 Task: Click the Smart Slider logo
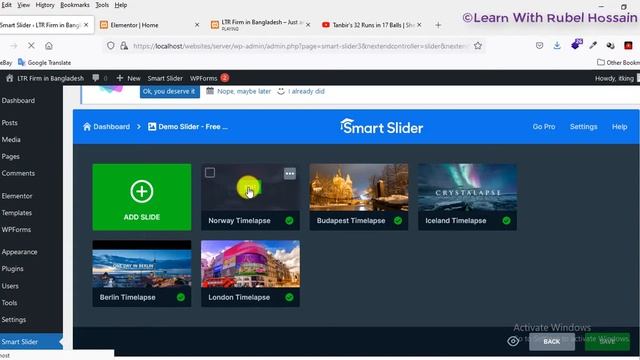pos(382,127)
